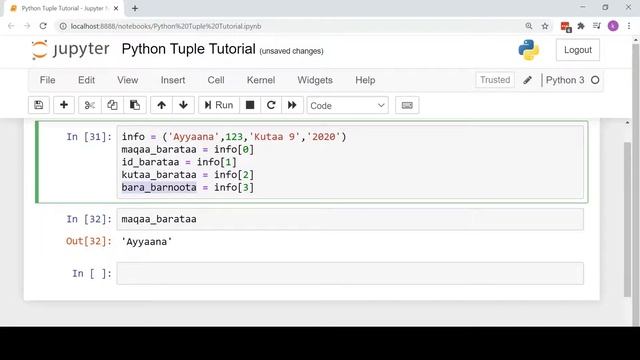
Task: Click the unsaved changes status text
Action: coord(291,51)
